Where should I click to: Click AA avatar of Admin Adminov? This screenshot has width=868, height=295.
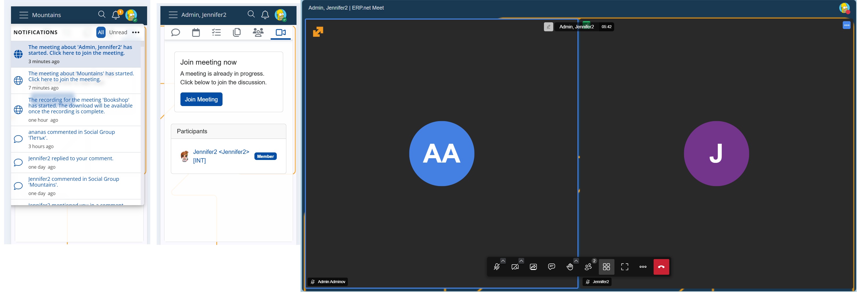tap(442, 154)
